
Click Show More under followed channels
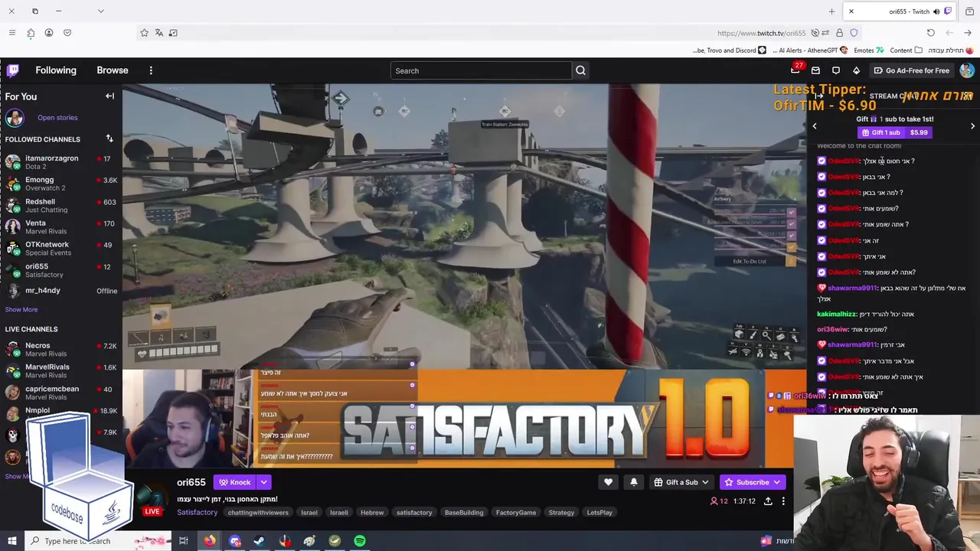click(x=21, y=310)
